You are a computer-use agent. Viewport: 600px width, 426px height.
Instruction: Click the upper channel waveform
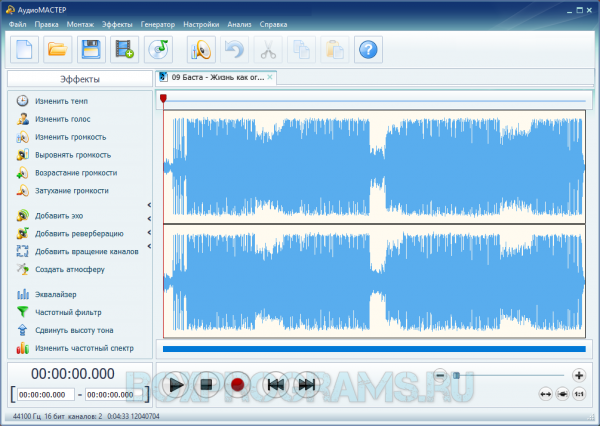click(374, 167)
